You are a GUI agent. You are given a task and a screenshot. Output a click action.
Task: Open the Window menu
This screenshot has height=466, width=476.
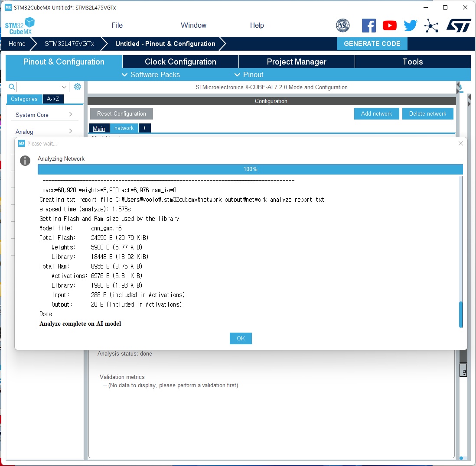coord(193,25)
